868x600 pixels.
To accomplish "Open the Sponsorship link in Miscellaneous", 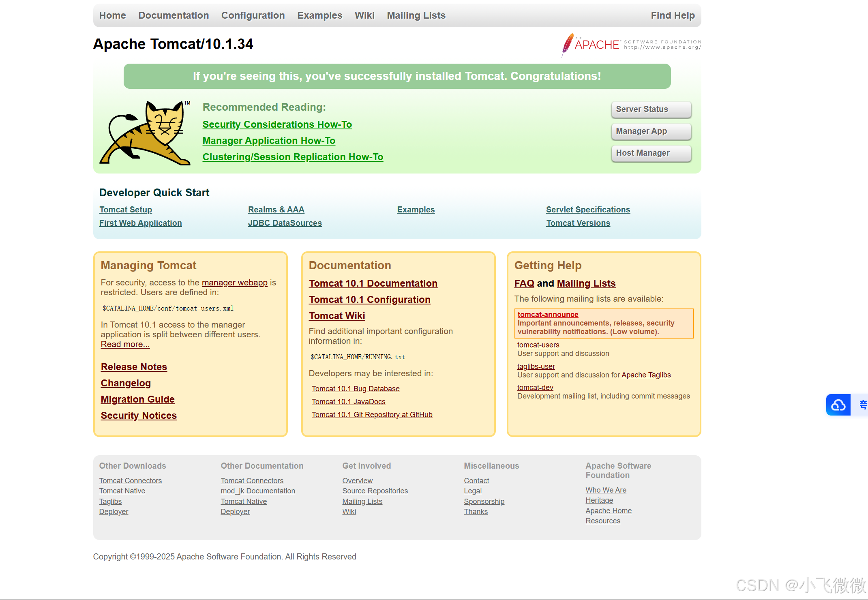I will (x=484, y=501).
